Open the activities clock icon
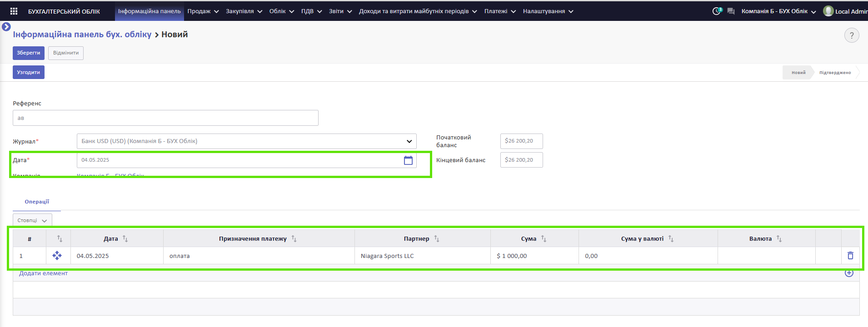This screenshot has height=327, width=868. coord(717,11)
